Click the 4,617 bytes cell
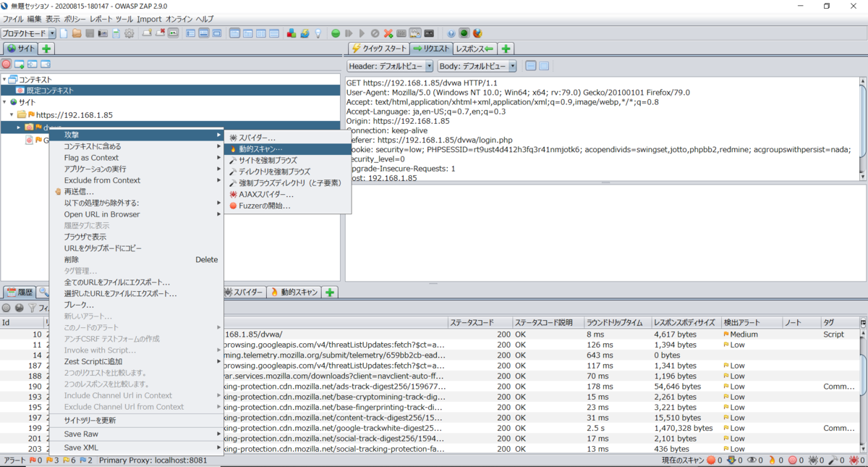This screenshot has height=467, width=868. 686,335
